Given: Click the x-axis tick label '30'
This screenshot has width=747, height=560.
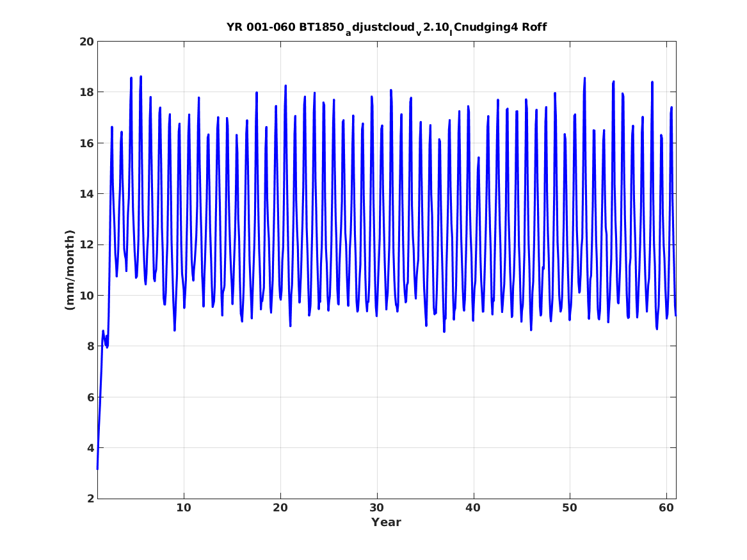Looking at the screenshot, I should (377, 508).
